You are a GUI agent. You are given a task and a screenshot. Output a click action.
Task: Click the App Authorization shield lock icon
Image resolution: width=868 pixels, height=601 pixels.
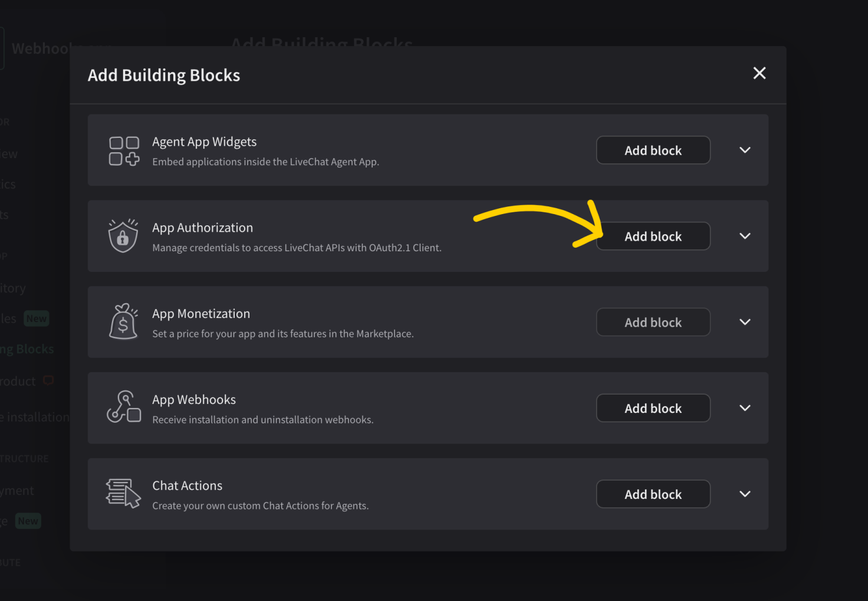click(123, 236)
